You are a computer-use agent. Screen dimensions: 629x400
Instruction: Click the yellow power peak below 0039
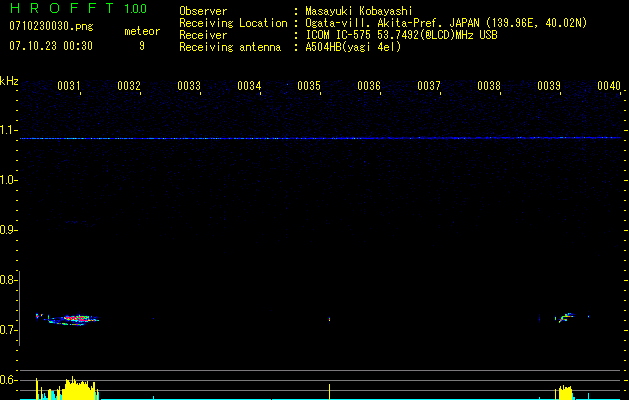(565, 392)
